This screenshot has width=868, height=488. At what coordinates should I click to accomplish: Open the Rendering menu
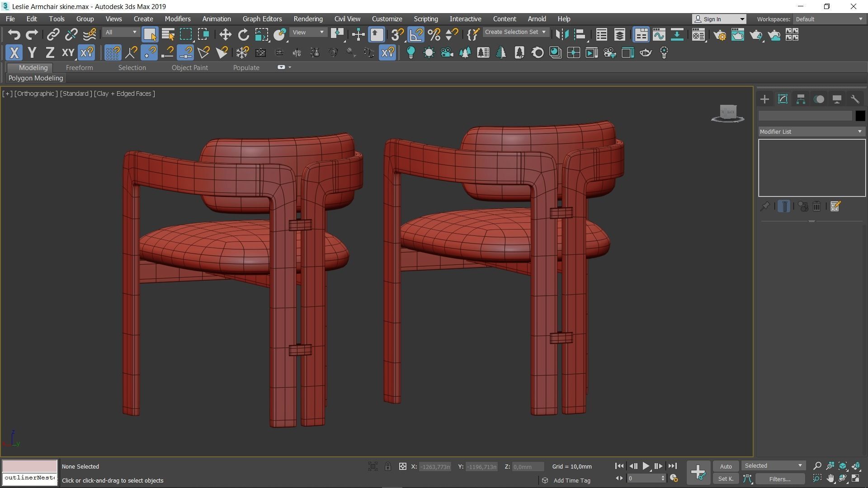point(308,19)
